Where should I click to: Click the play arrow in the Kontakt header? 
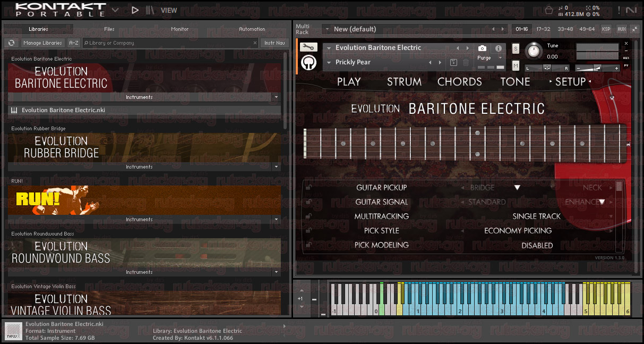[x=135, y=10]
